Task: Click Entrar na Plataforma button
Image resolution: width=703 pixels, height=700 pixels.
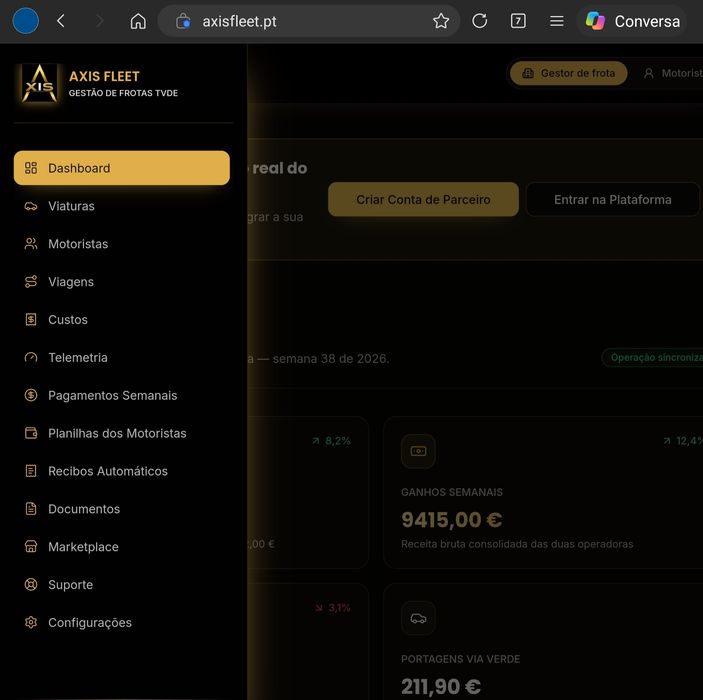Action: point(613,200)
